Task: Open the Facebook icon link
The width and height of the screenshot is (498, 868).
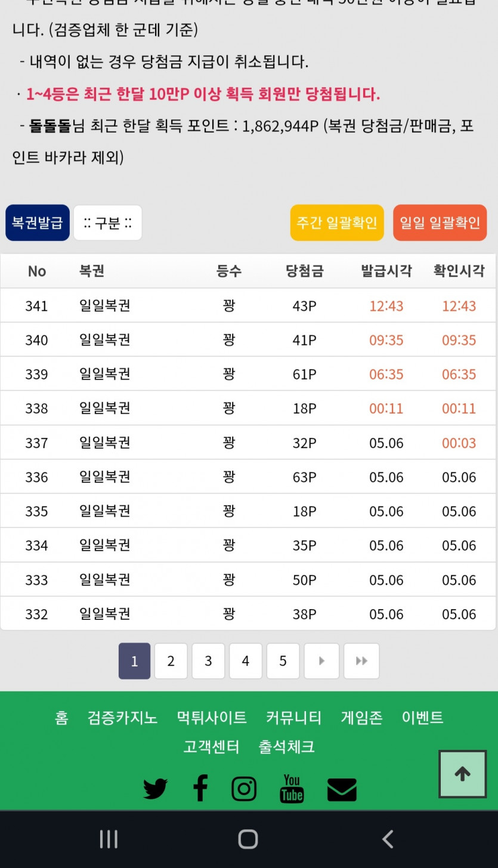Action: coord(200,788)
